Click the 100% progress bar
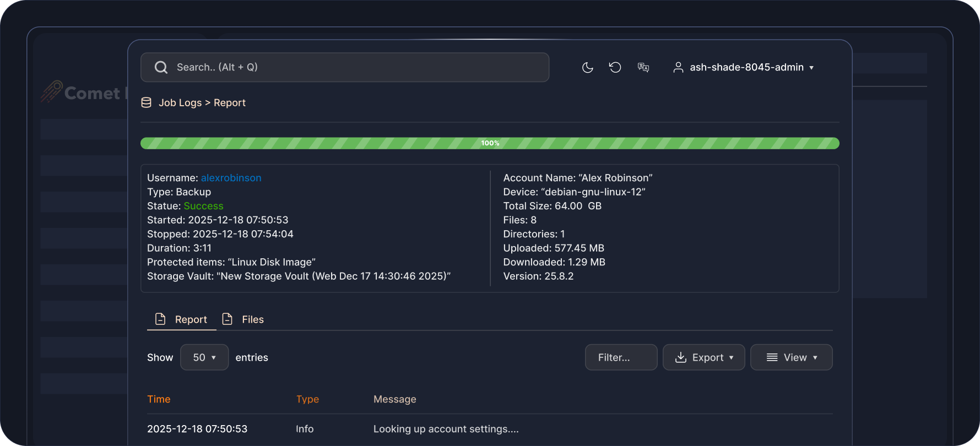Image resolution: width=980 pixels, height=446 pixels. pos(490,143)
